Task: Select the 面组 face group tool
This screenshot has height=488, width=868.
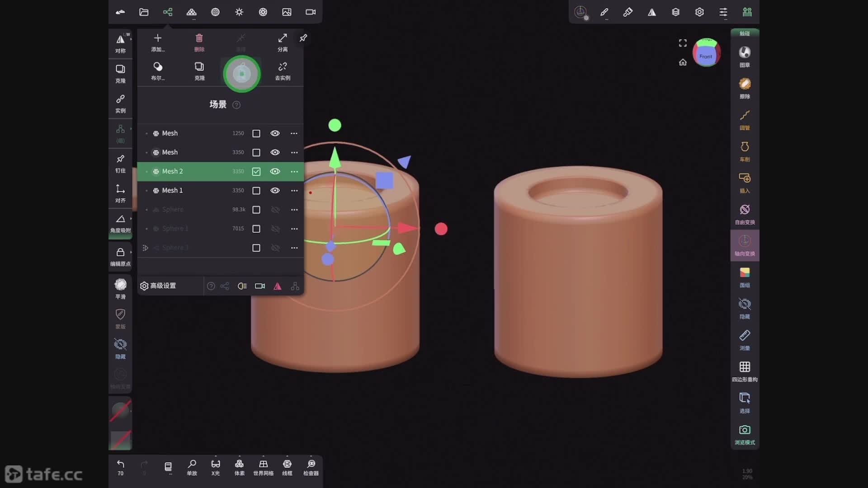Action: pyautogui.click(x=745, y=277)
